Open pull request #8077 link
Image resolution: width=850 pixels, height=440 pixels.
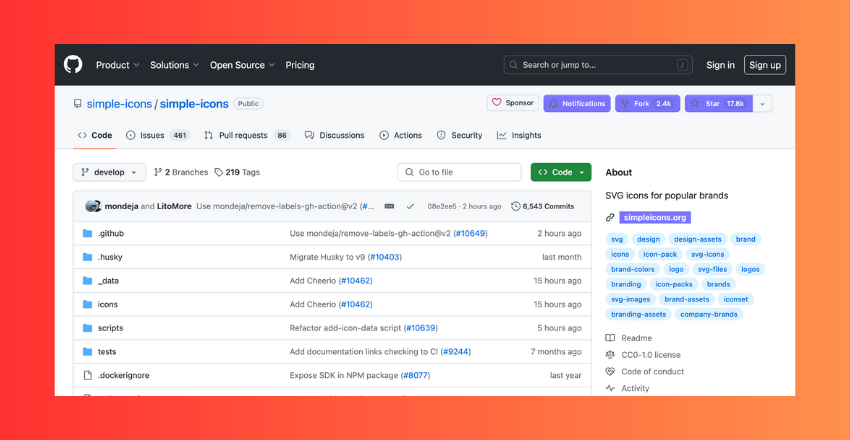pyautogui.click(x=415, y=376)
